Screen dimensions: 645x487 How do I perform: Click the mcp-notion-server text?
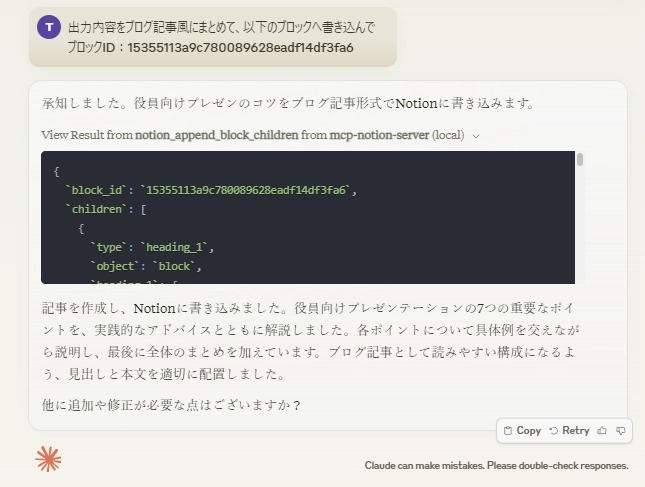[379, 135]
